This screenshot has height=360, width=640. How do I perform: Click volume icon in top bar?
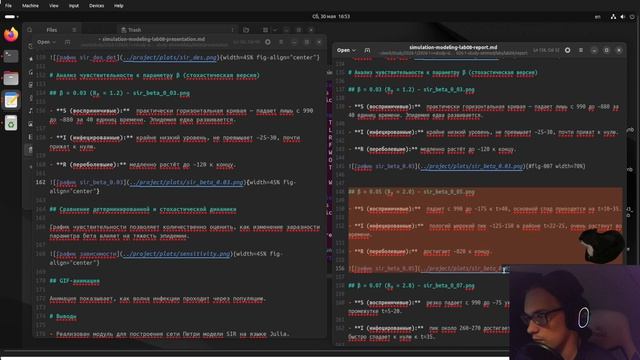[622, 17]
